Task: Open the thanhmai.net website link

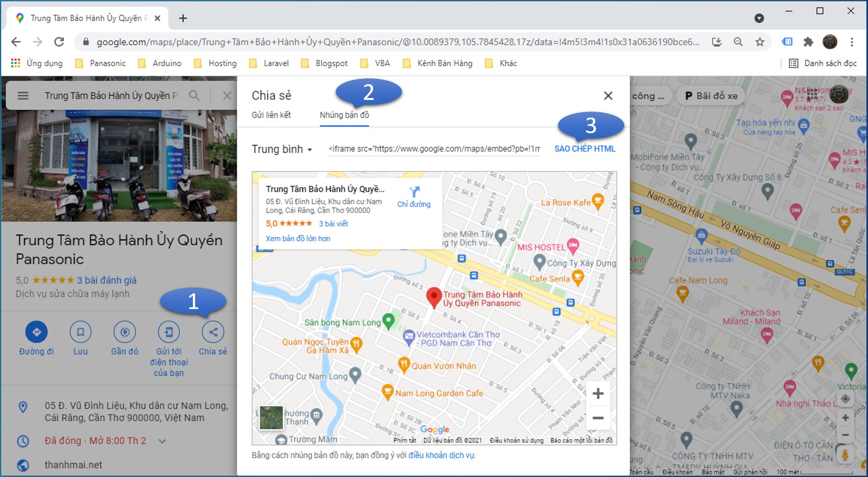Action: point(73,465)
